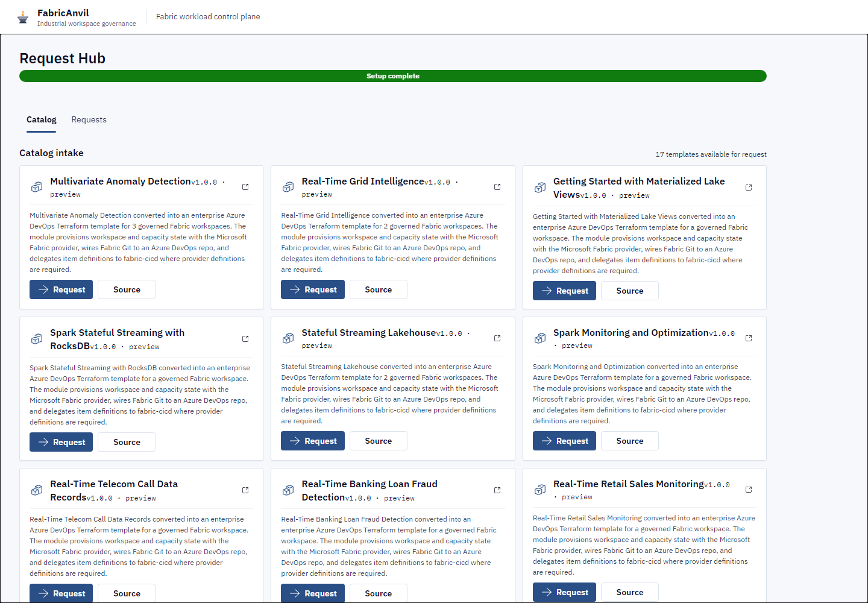Click the Request Hub page heading
This screenshot has height=603, width=868.
[63, 58]
